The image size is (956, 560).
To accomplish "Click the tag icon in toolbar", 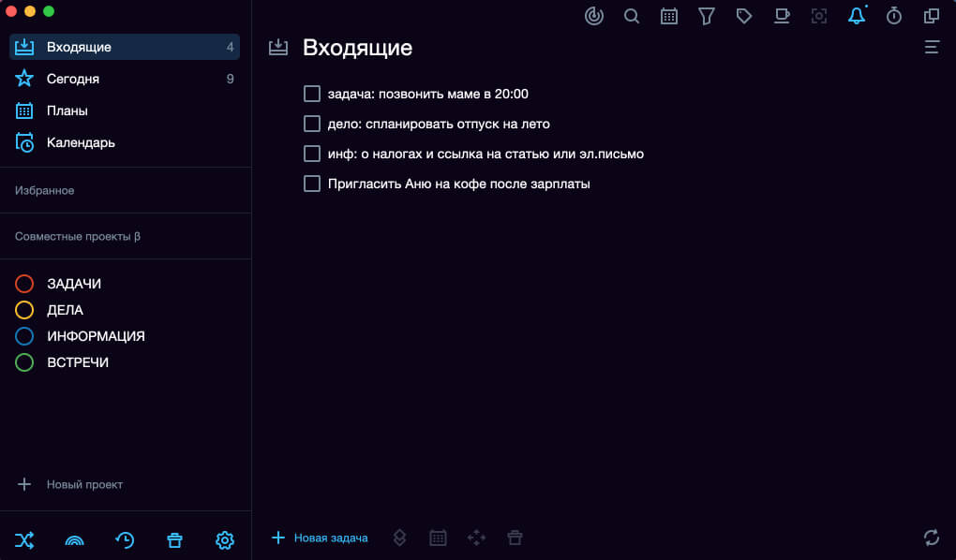I will click(x=744, y=16).
